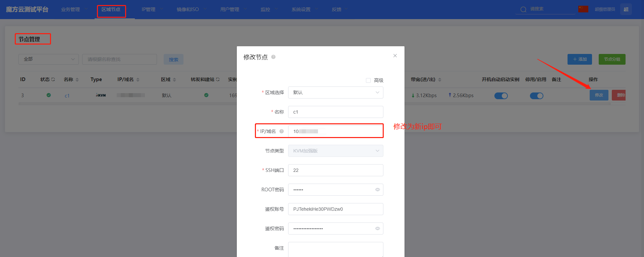Open the 镜像和ISO menu
The image size is (644, 257).
coord(188,9)
